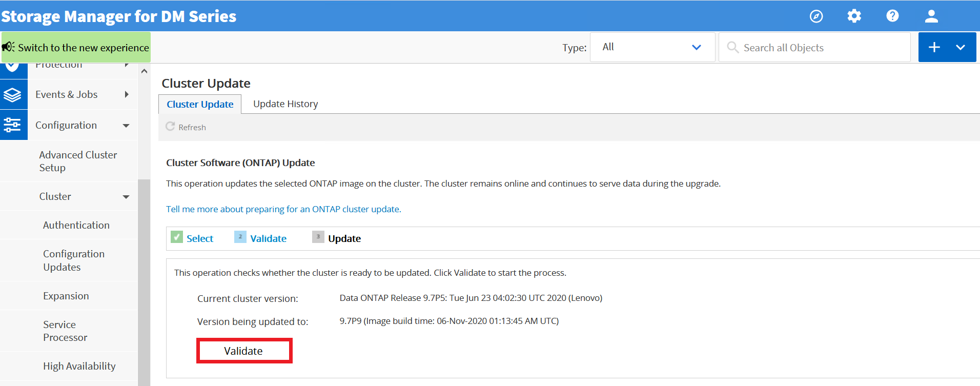
Task: Click the Configuration sliders icon
Action: (x=12, y=125)
